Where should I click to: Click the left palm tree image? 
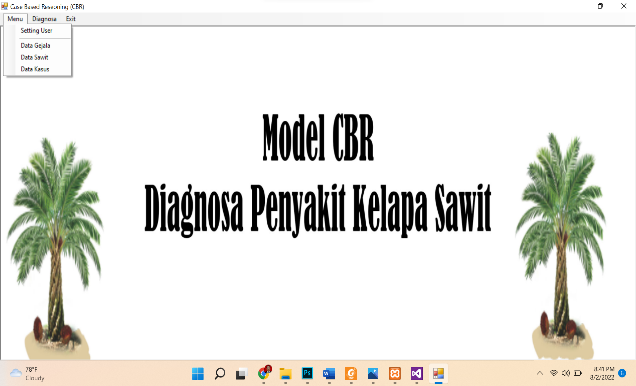[x=56, y=248]
